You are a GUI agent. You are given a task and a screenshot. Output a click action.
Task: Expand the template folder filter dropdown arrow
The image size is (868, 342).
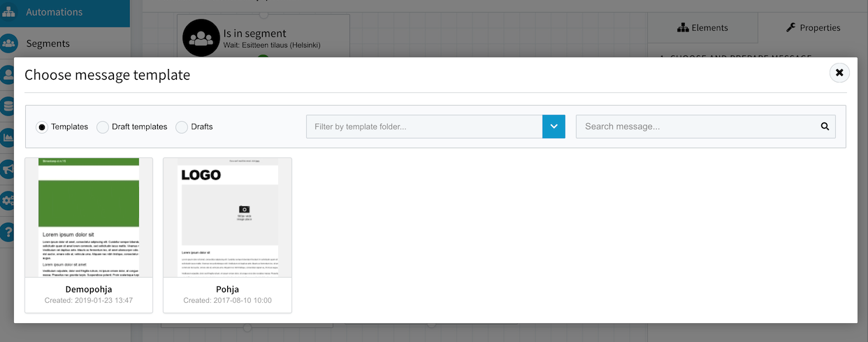[554, 127]
